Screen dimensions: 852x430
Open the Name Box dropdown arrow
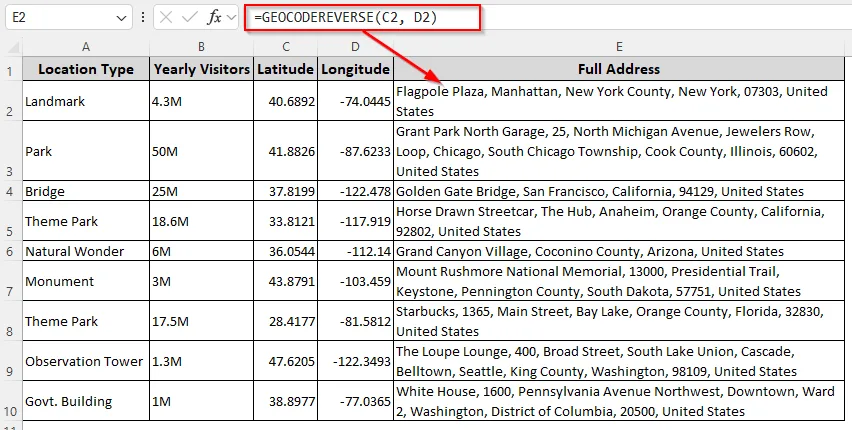click(x=121, y=18)
